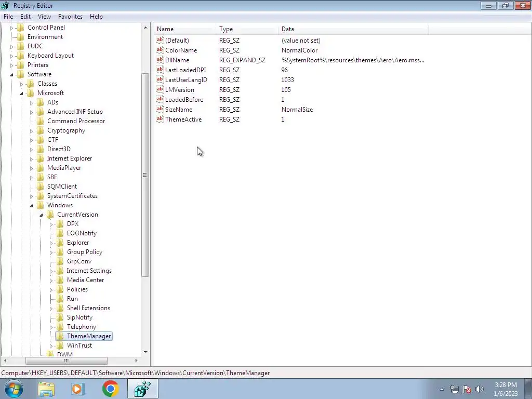
Task: Click the Classes key folder icon
Action: click(31, 84)
